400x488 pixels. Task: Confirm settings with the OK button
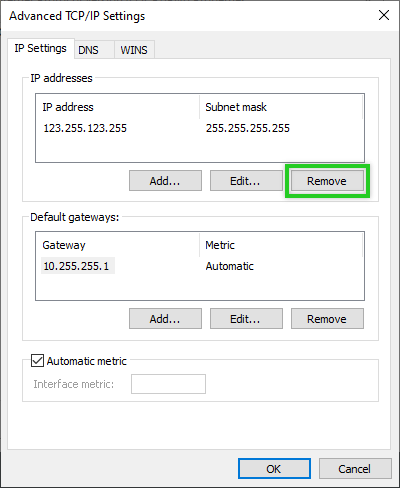click(274, 469)
